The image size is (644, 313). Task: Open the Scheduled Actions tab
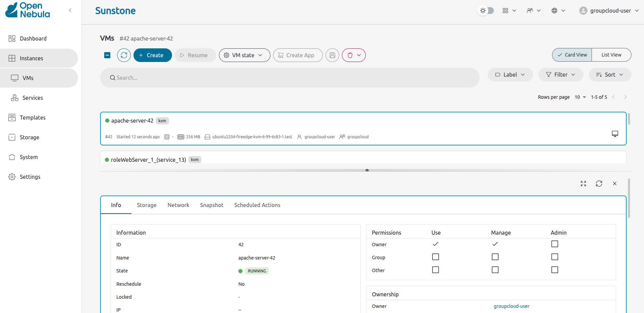coord(257,205)
